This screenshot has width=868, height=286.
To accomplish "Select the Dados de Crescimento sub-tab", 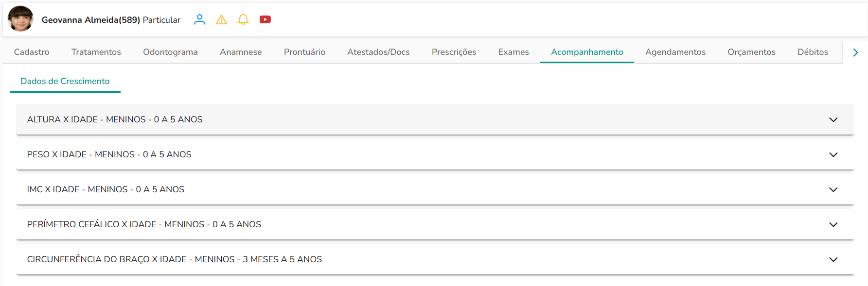I will [65, 81].
